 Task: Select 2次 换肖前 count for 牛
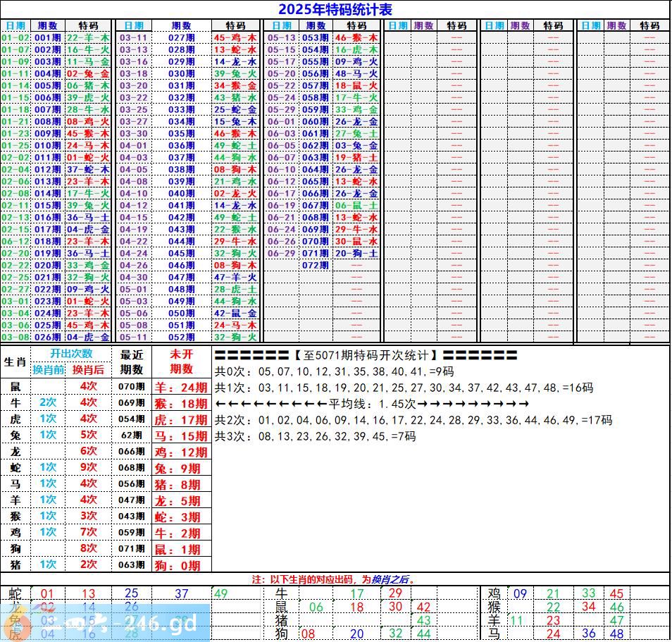click(x=48, y=402)
